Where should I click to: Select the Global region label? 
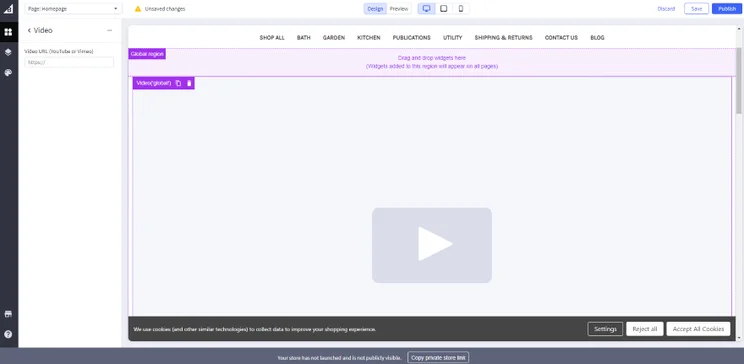click(147, 54)
